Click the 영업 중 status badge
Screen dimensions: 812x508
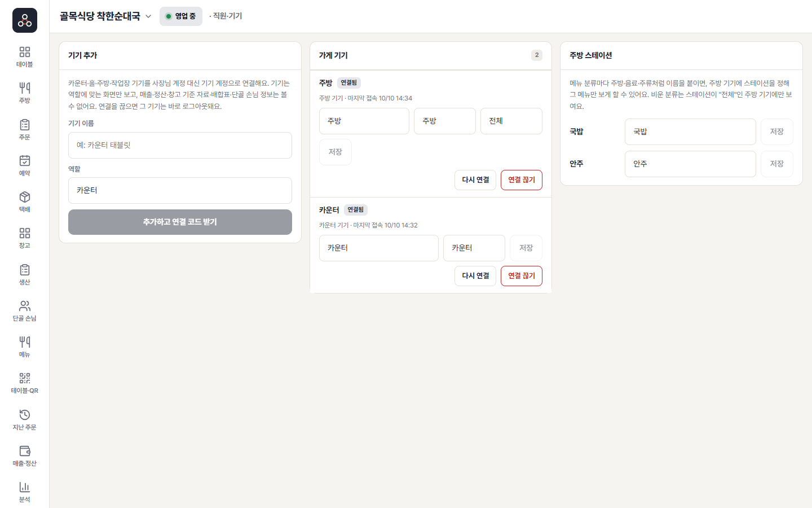pyautogui.click(x=181, y=16)
